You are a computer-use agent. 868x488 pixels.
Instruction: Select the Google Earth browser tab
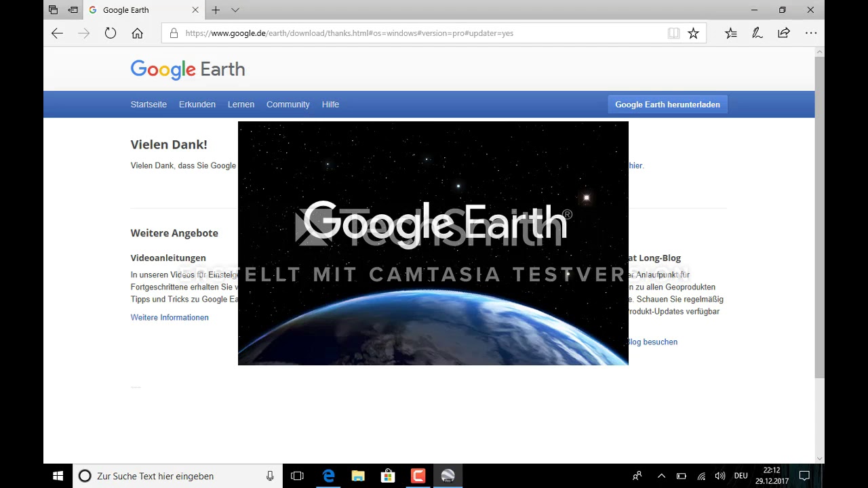(144, 10)
